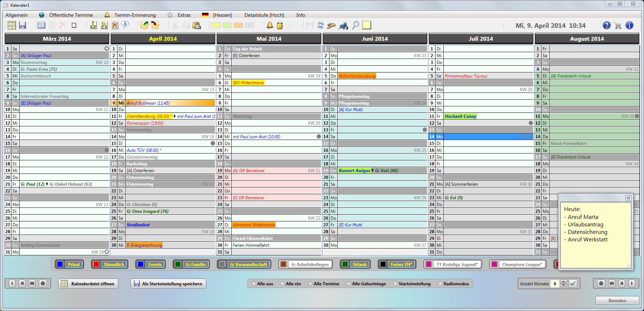Click the shopping cart icon
Viewport: 644px width, 311px height.
point(618,25)
